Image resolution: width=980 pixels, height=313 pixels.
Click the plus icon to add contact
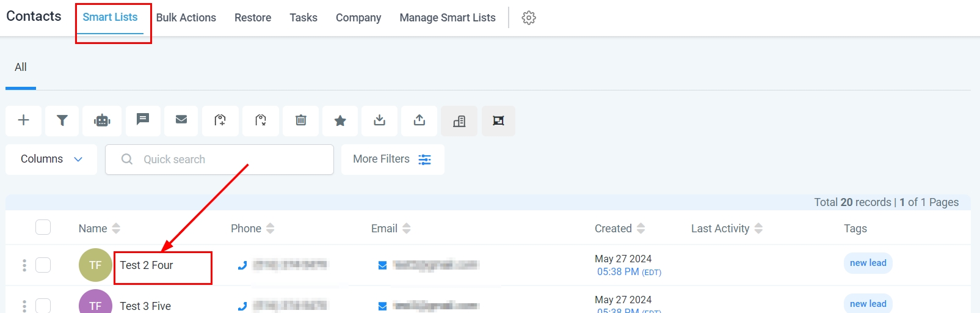(x=24, y=120)
